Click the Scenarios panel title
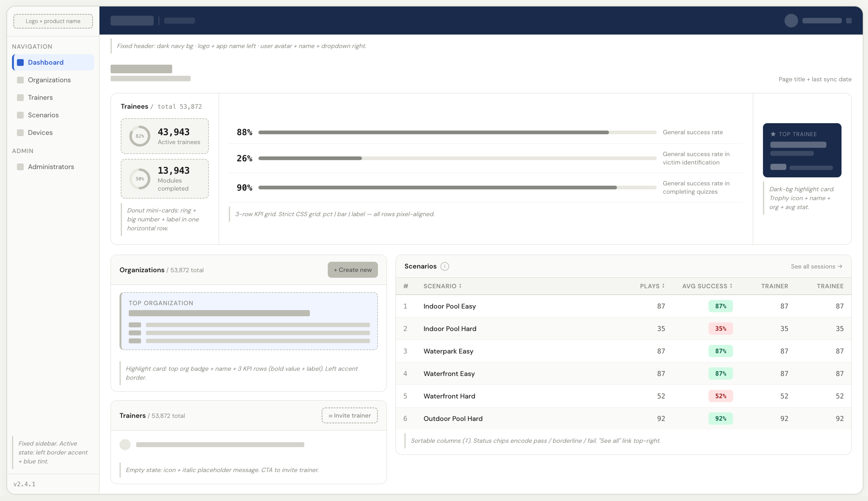This screenshot has height=501, width=868. [420, 266]
